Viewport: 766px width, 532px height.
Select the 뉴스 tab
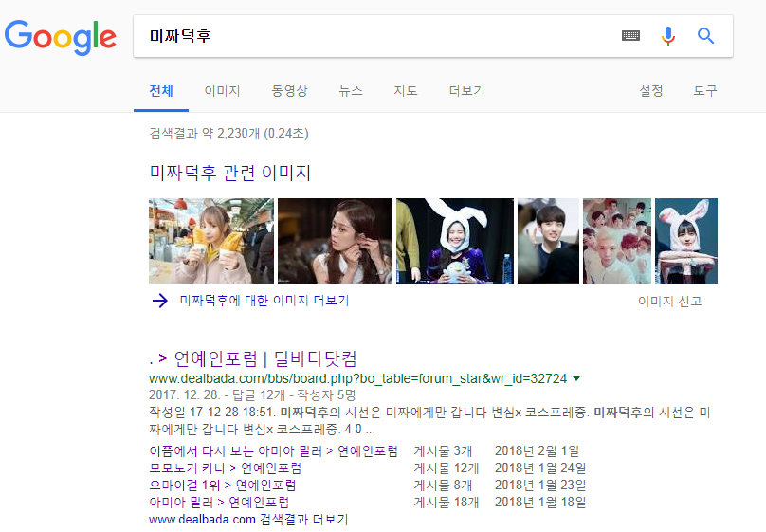[x=351, y=91]
